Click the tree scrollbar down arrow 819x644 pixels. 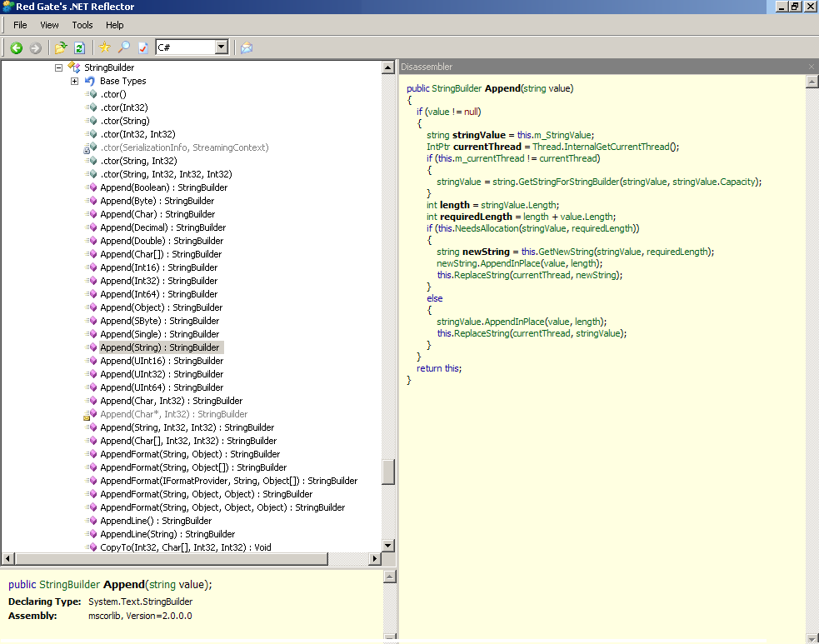click(388, 546)
